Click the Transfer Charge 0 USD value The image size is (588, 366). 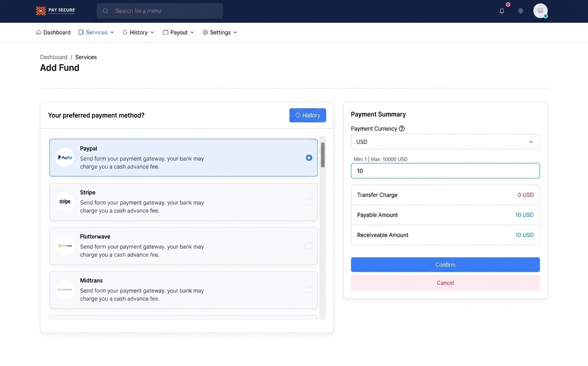pos(526,195)
